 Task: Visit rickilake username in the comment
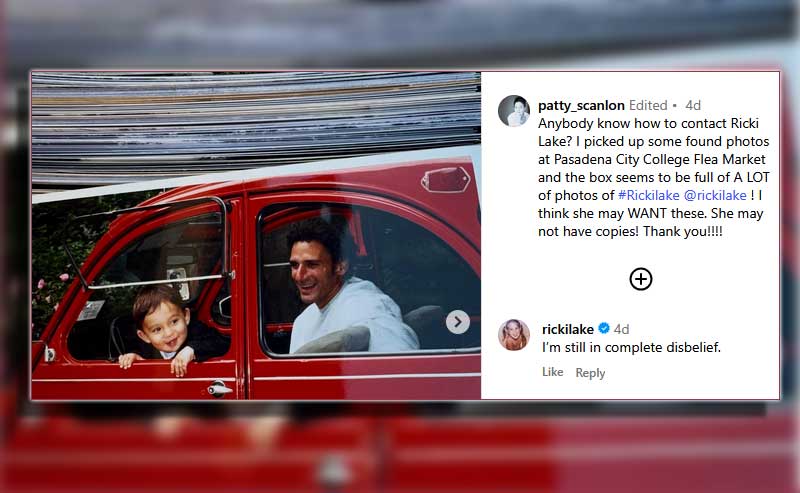tap(568, 329)
